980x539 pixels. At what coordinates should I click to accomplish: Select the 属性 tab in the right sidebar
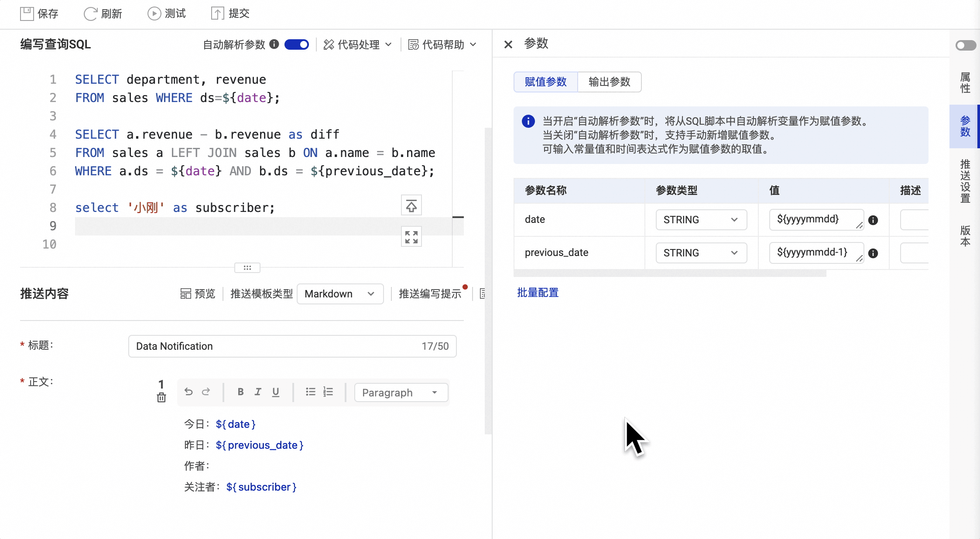(964, 83)
